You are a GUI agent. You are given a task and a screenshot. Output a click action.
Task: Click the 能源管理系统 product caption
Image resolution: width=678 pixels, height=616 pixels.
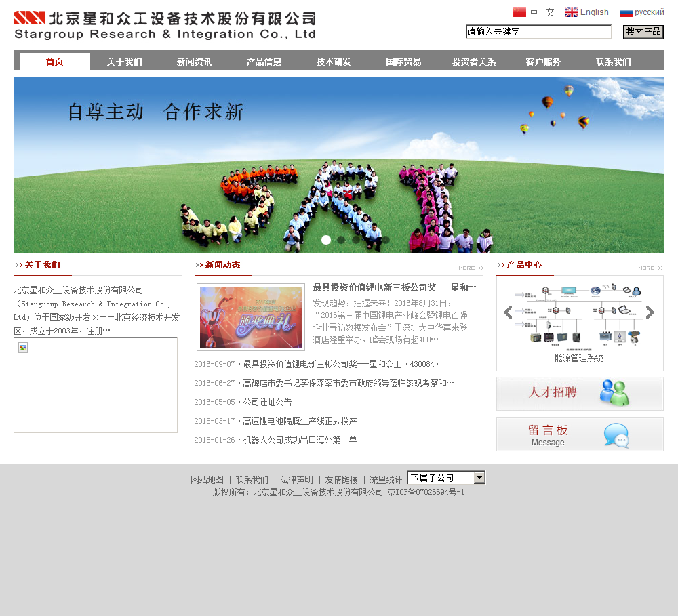coord(579,358)
